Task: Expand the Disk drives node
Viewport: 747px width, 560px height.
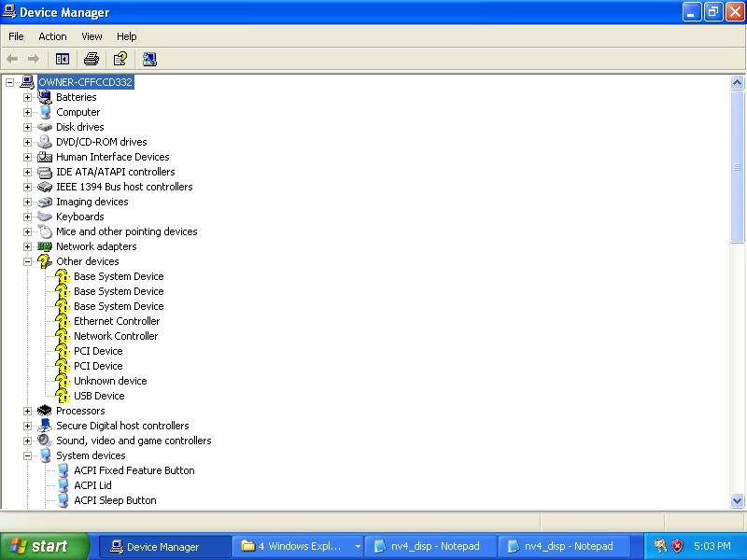Action: [x=28, y=127]
